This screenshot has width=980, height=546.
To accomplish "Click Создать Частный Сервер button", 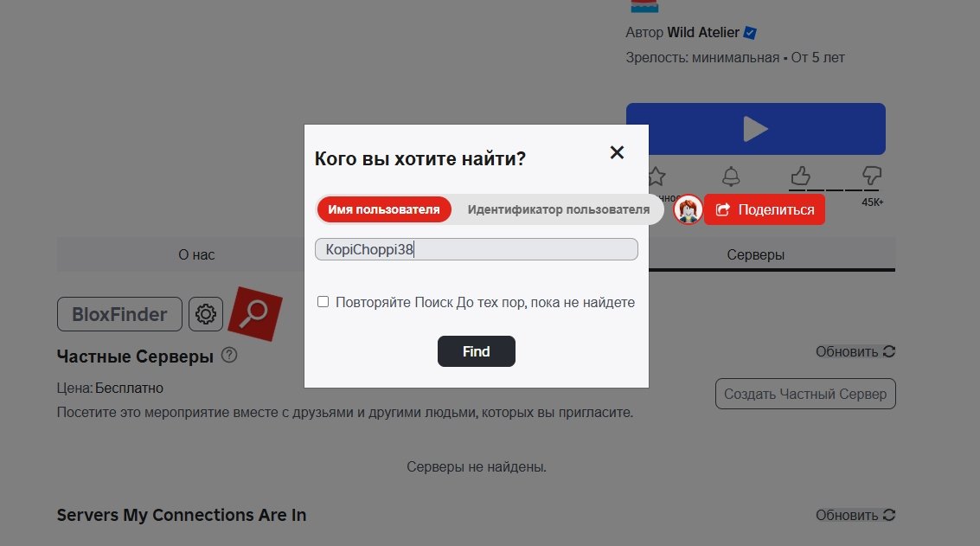I will tap(805, 394).
